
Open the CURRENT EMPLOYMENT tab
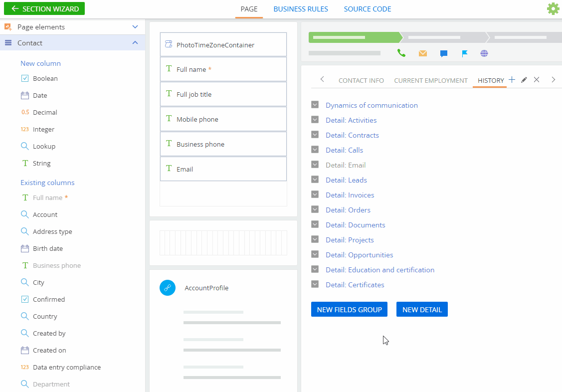(430, 80)
